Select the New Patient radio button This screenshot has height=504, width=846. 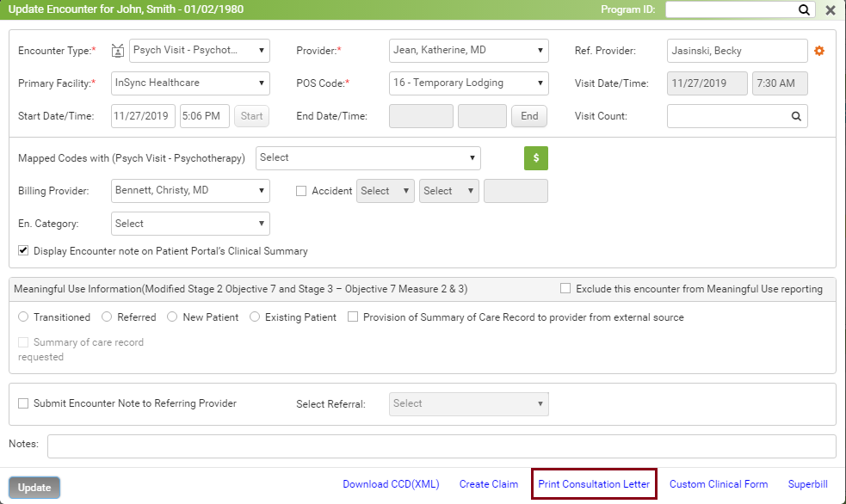click(x=173, y=317)
